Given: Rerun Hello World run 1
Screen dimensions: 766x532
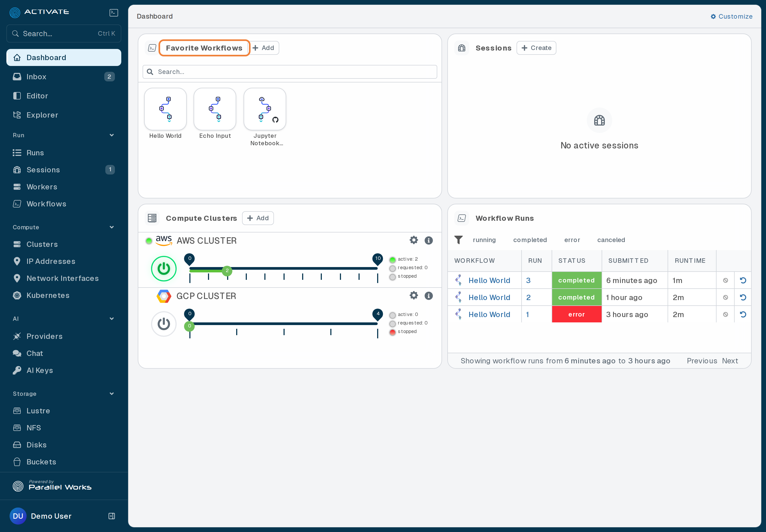Looking at the screenshot, I should (x=743, y=314).
